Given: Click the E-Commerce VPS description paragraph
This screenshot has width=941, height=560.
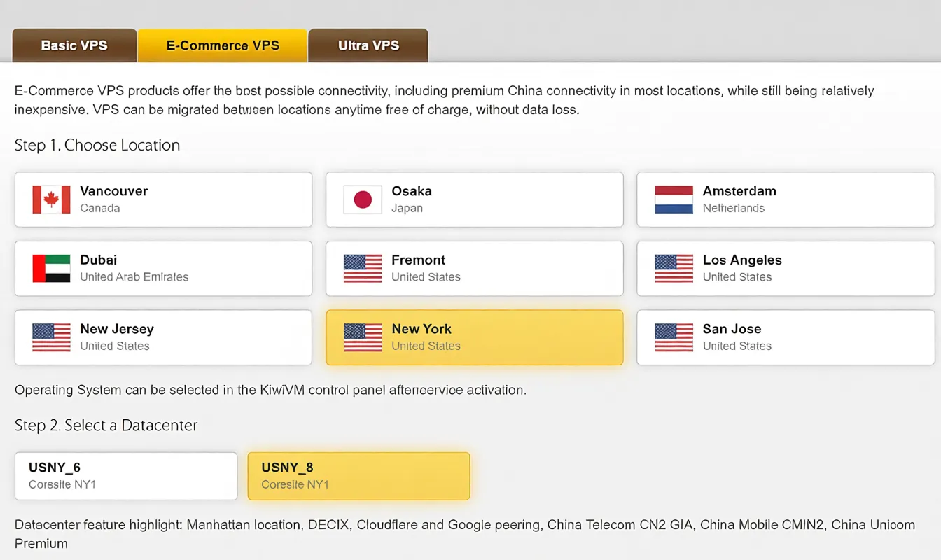Looking at the screenshot, I should tap(445, 100).
